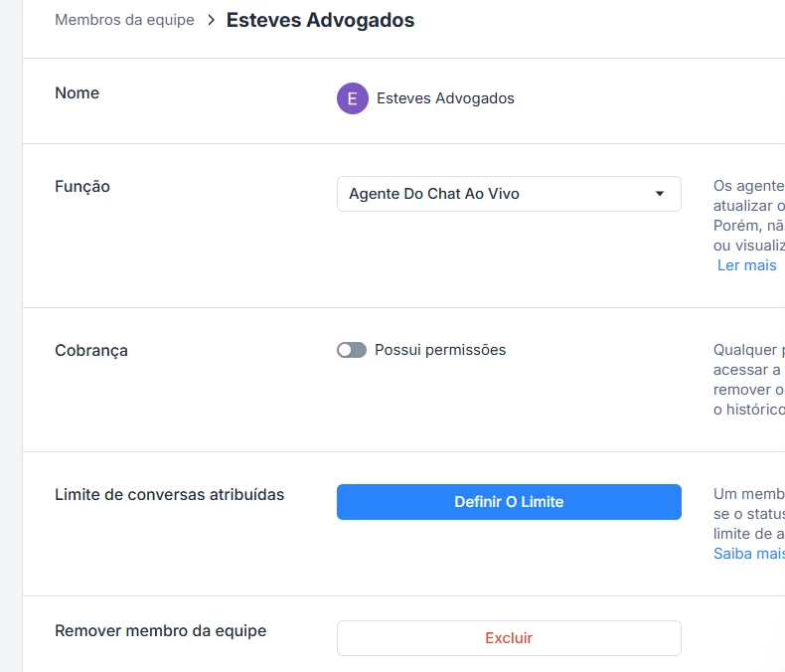The width and height of the screenshot is (785, 672).
Task: Click the Cobrança section label
Action: pos(91,350)
